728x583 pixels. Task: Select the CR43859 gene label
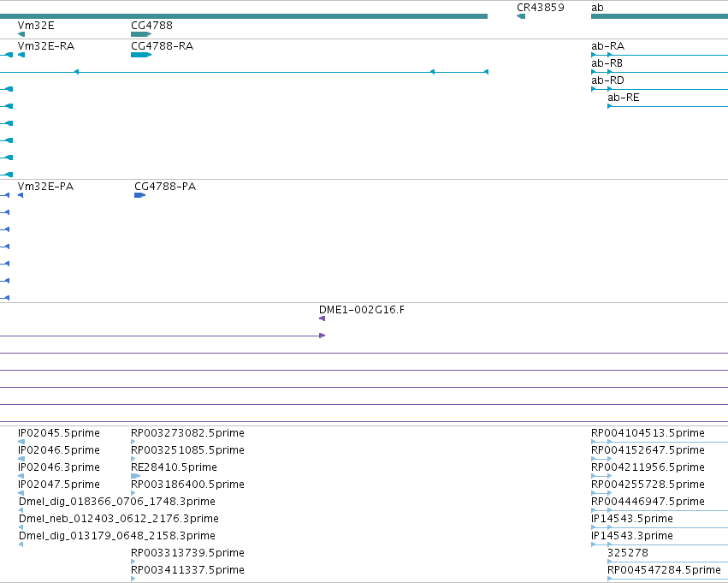point(541,8)
